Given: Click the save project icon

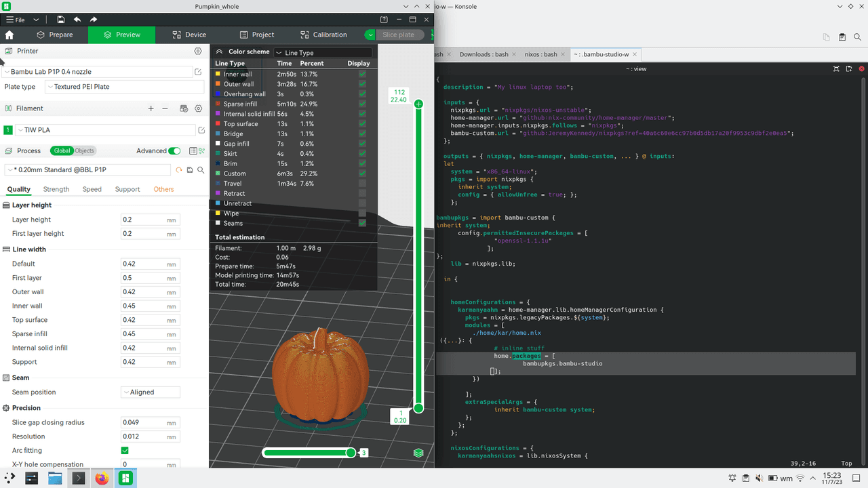Looking at the screenshot, I should [61, 20].
